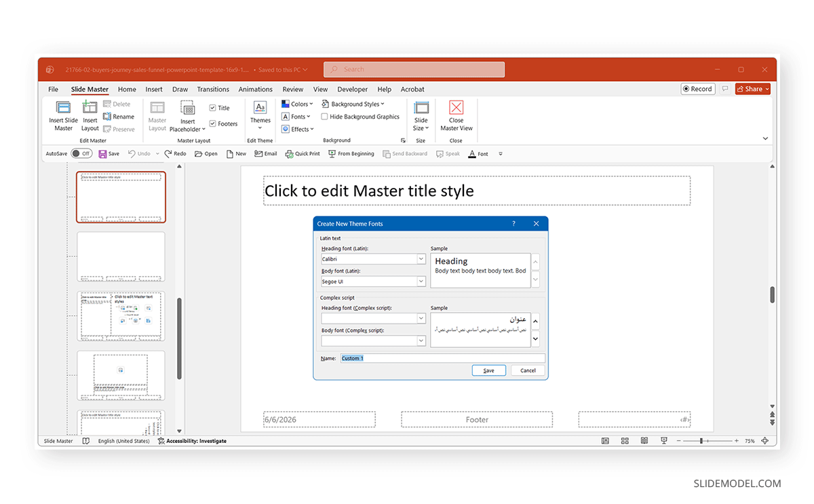Click the New document icon
The width and height of the screenshot is (814, 504).
(x=230, y=154)
